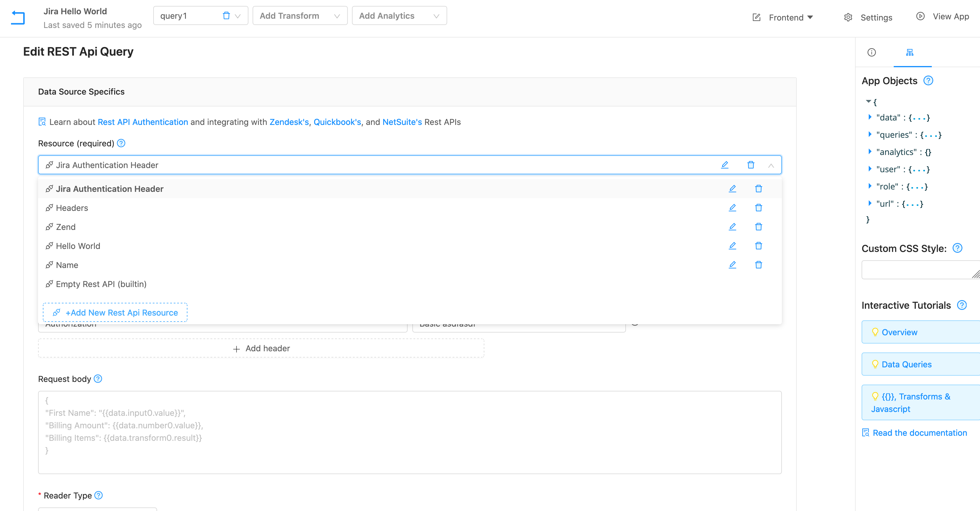Click the Add header button

(x=261, y=348)
